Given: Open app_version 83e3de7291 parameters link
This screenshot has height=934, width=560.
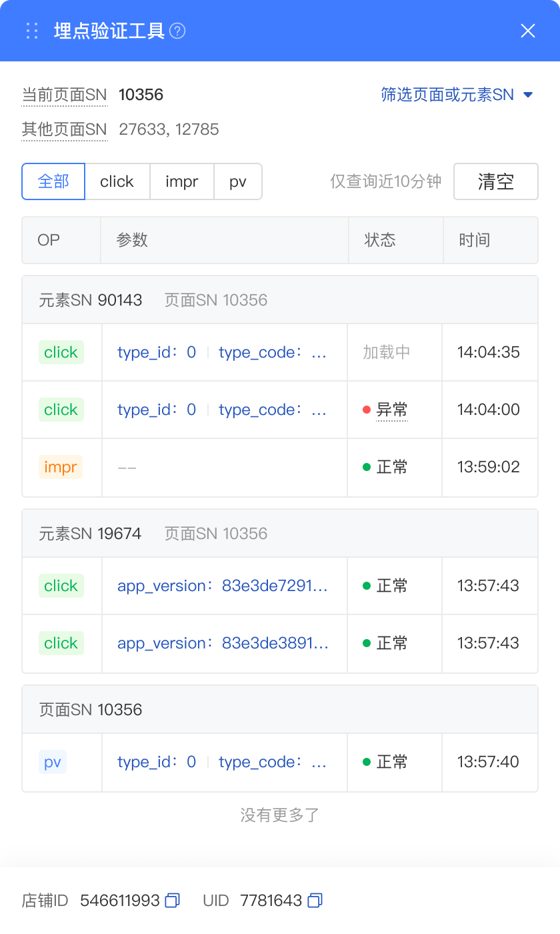Looking at the screenshot, I should pos(223,586).
